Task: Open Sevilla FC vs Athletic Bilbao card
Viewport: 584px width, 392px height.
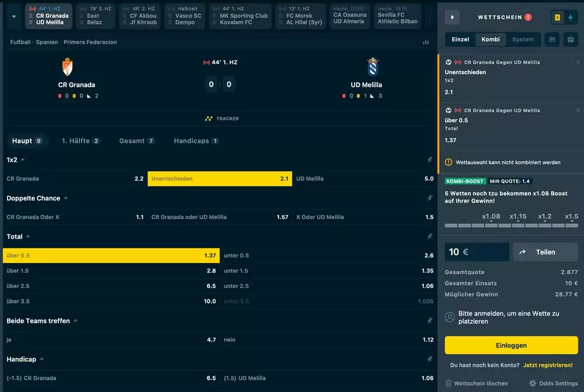Action: 397,16
